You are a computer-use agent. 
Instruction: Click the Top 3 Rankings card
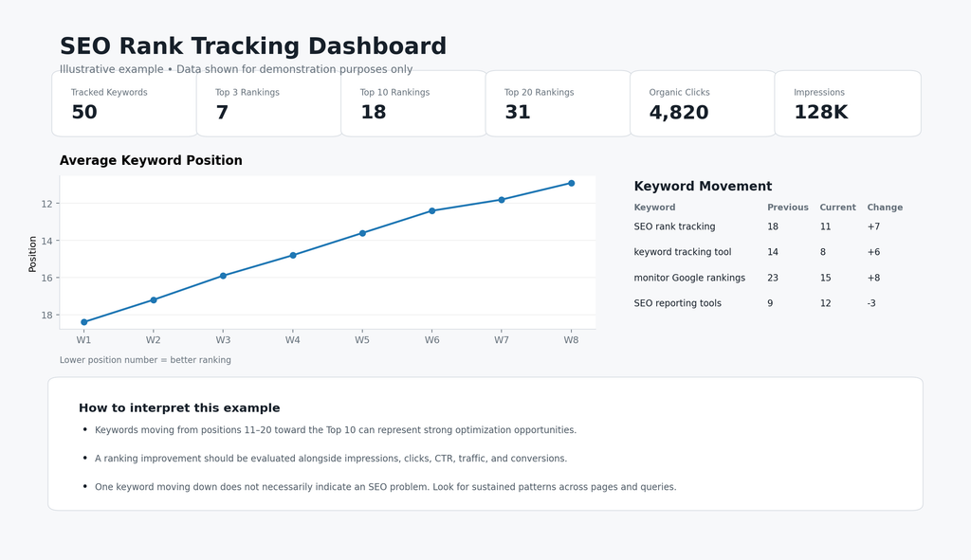click(268, 103)
